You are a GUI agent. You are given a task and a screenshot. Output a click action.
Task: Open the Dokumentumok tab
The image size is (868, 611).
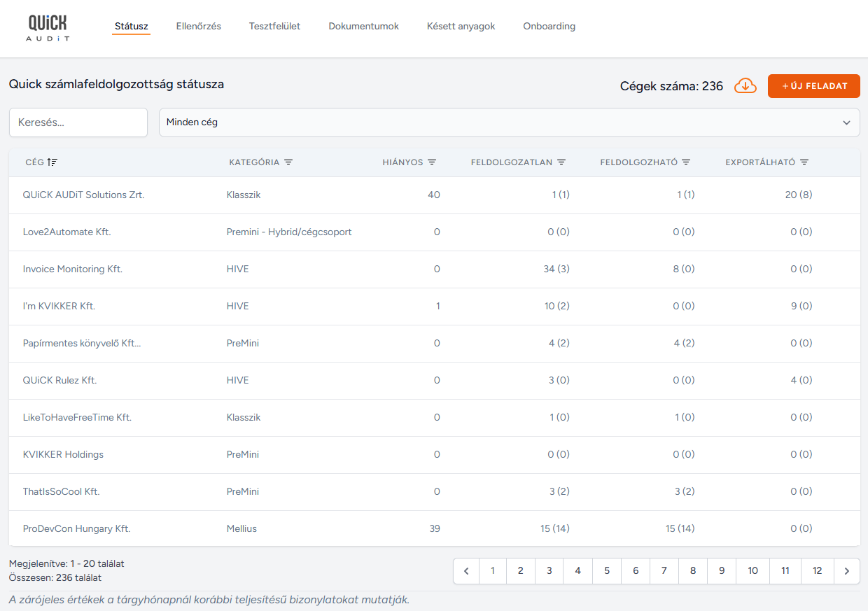click(x=363, y=27)
